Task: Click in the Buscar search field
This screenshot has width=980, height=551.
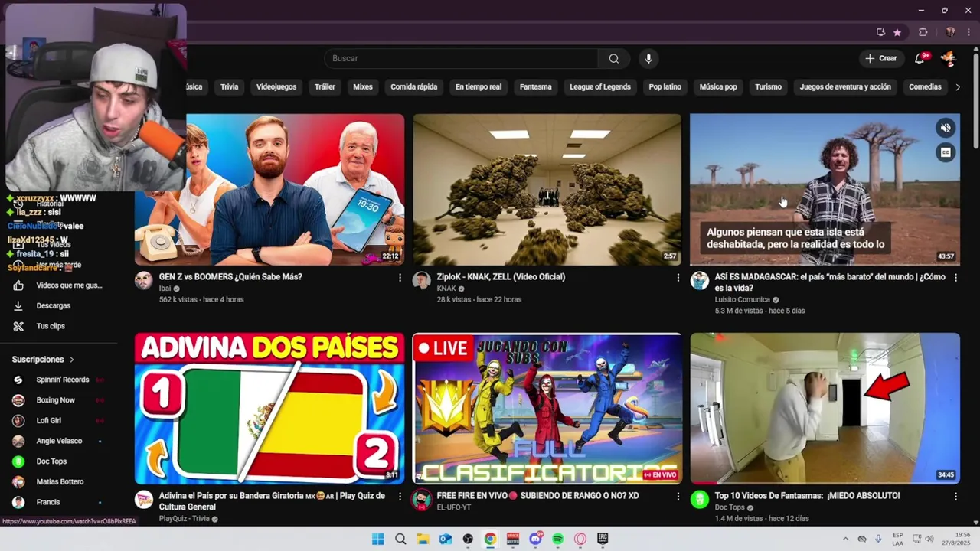Action: (x=461, y=59)
